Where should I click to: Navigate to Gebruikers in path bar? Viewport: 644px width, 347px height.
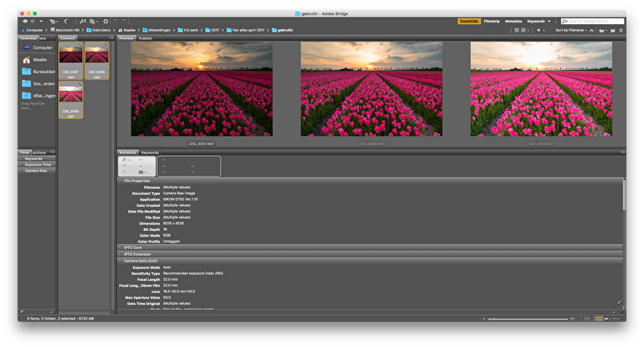coord(98,30)
